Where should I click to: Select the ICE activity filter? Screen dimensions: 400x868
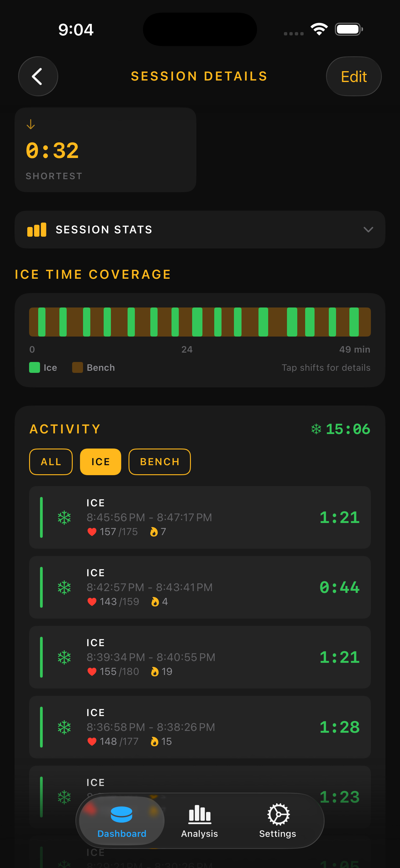[101, 462]
